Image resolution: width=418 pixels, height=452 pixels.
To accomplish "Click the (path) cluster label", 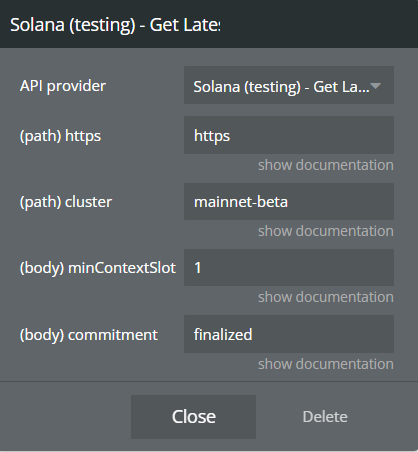I will pos(66,202).
